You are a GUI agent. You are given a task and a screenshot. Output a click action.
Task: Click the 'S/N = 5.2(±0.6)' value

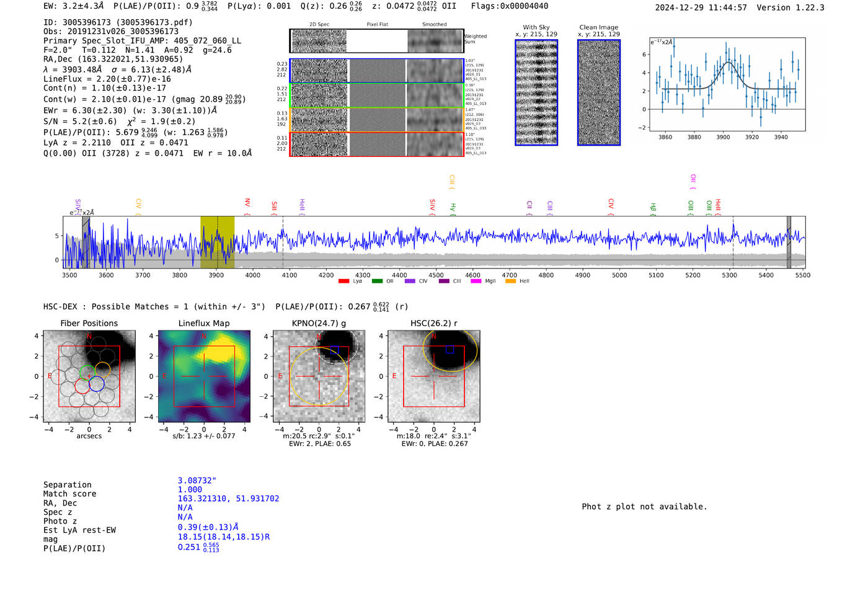pos(80,122)
